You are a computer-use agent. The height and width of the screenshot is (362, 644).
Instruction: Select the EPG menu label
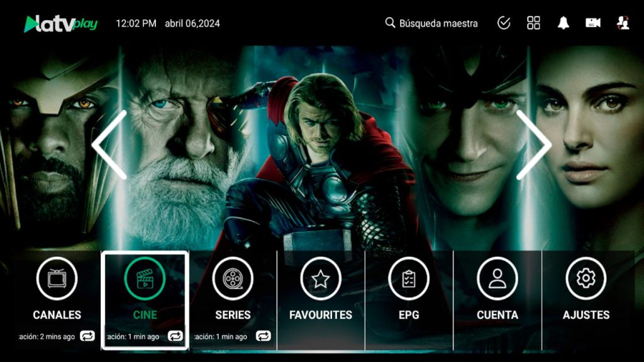click(409, 315)
